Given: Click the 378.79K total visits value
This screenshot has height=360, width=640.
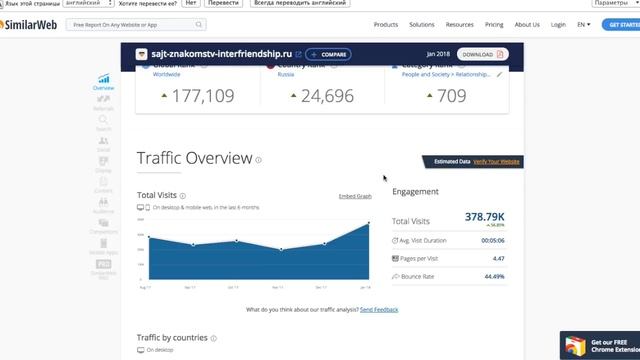Looking at the screenshot, I should click(x=484, y=217).
